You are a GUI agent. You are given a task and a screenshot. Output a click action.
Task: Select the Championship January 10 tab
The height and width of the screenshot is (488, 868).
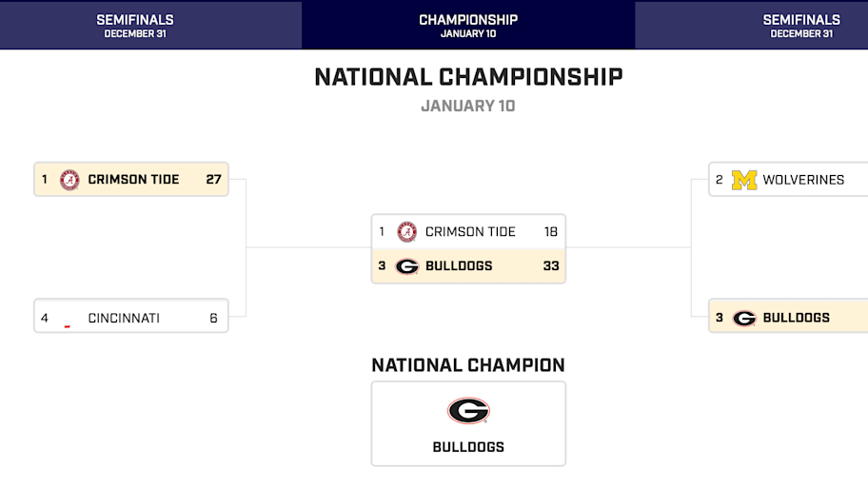(x=468, y=25)
